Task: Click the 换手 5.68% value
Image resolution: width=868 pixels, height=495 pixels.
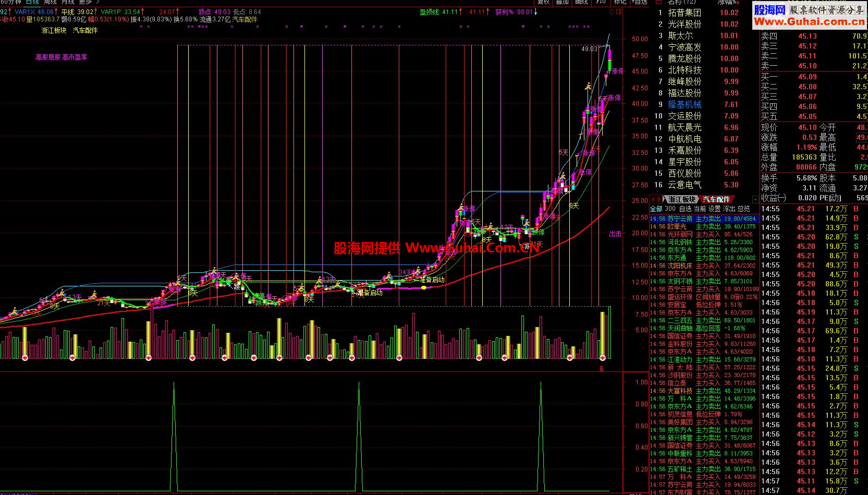Action: [806, 178]
